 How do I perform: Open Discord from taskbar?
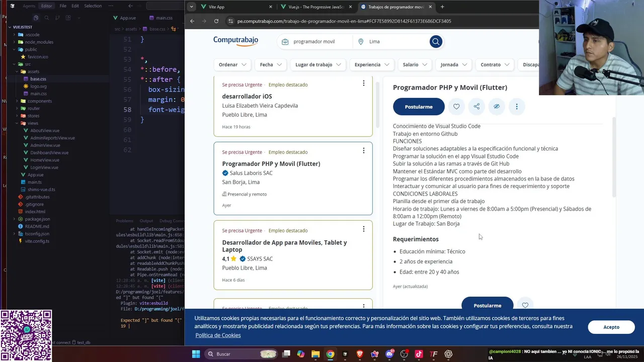click(x=389, y=354)
